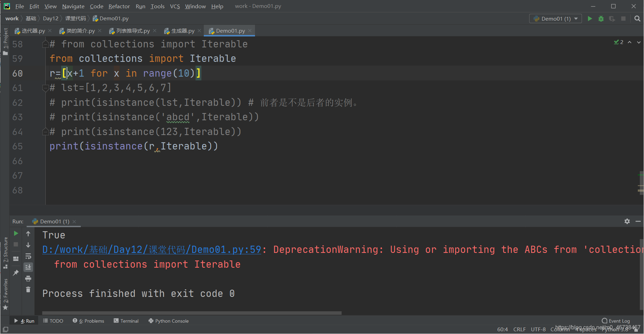Hide the Run tool window

tap(638, 221)
